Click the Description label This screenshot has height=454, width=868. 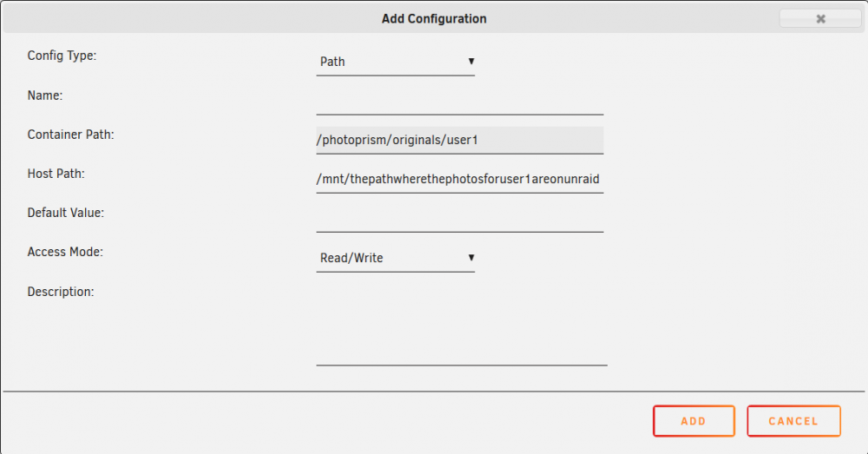click(61, 292)
